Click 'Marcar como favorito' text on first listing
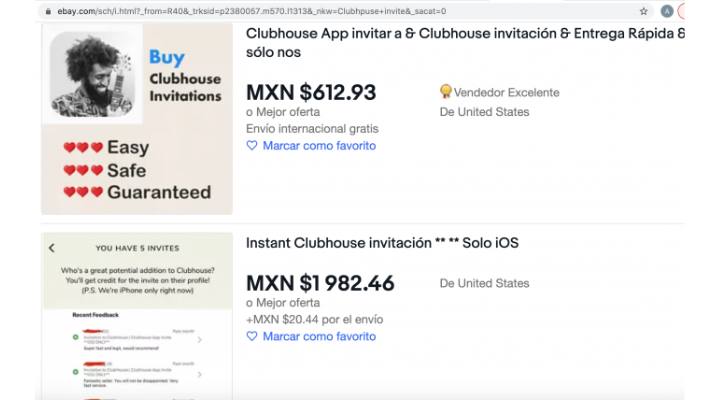The width and height of the screenshot is (720, 400). 319,145
